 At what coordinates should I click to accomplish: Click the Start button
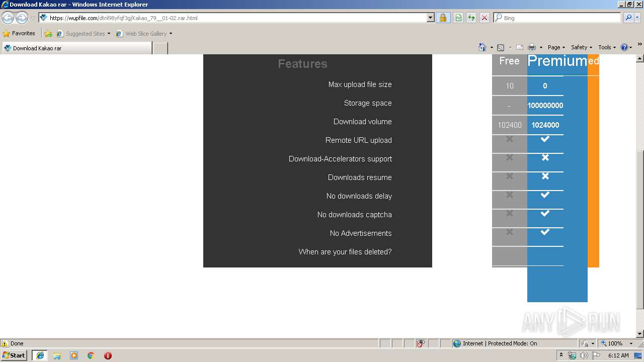[x=14, y=355]
